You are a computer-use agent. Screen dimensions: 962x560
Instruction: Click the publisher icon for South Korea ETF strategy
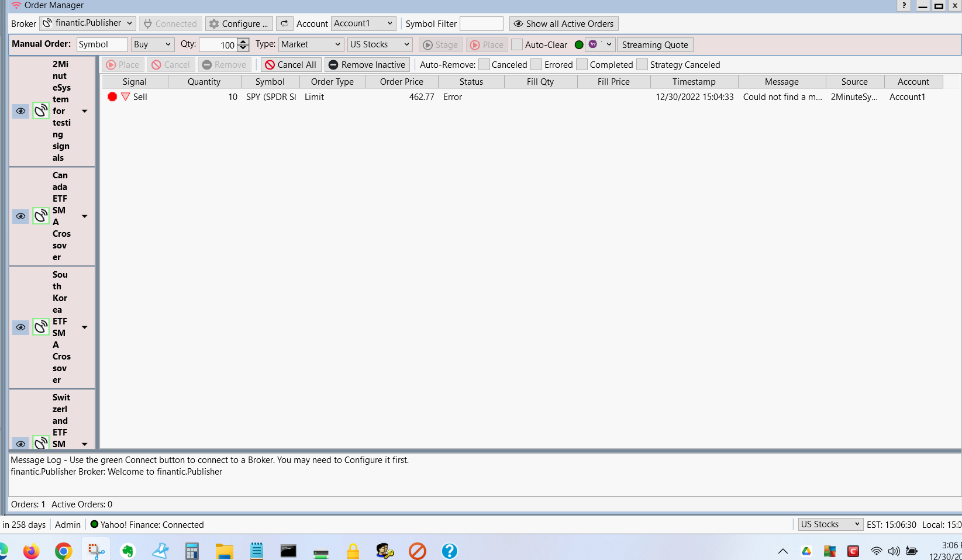[x=41, y=327]
